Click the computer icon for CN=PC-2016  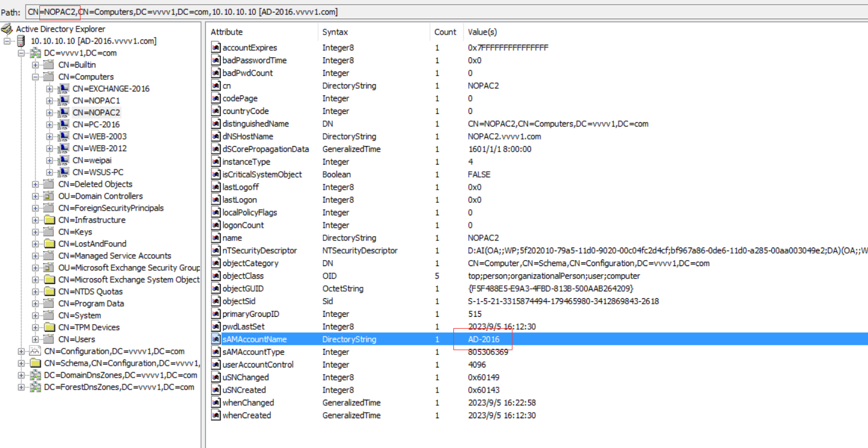(x=64, y=125)
